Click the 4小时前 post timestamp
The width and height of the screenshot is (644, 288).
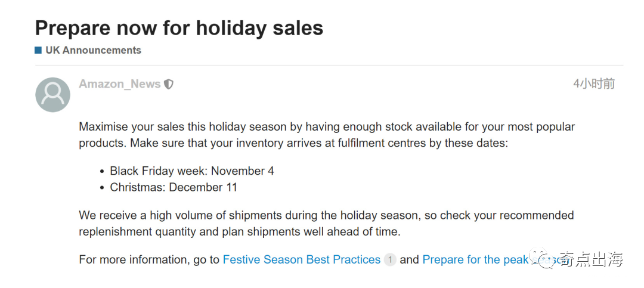(x=594, y=84)
